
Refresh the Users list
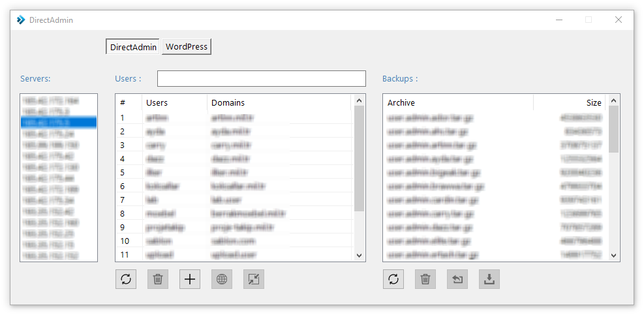coord(126,280)
